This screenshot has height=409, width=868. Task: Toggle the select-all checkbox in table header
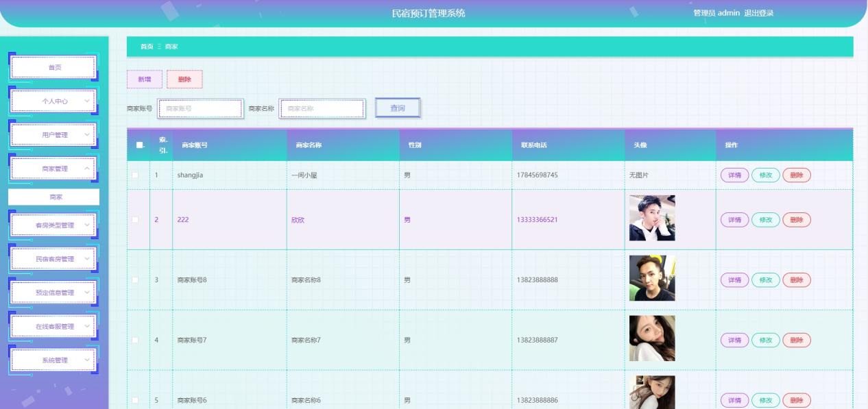(139, 145)
